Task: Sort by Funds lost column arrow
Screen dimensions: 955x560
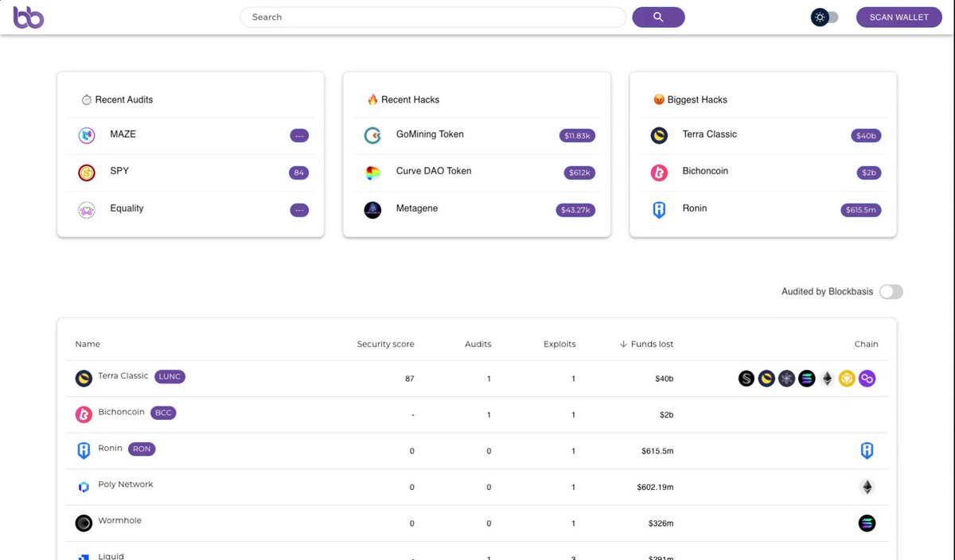Action: pyautogui.click(x=623, y=344)
